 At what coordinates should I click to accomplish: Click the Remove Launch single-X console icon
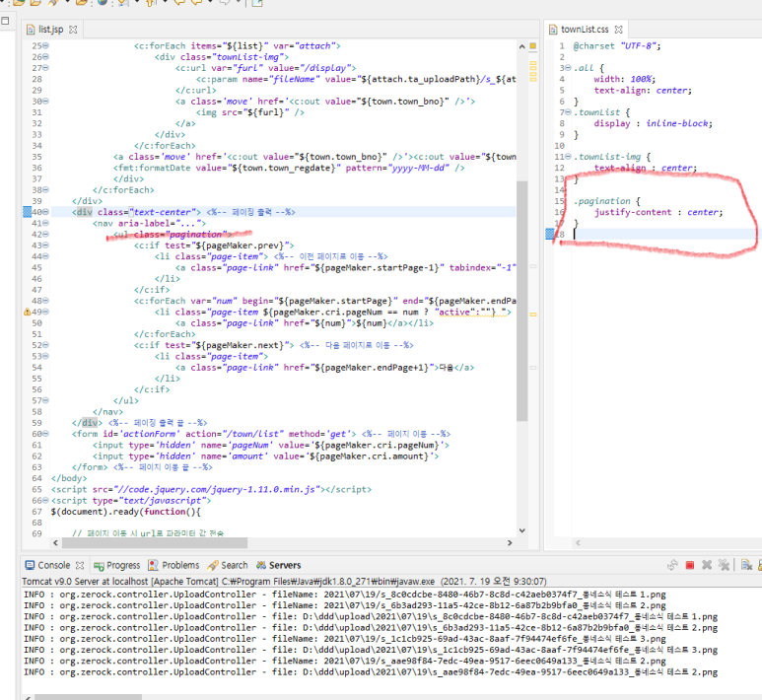click(x=707, y=565)
